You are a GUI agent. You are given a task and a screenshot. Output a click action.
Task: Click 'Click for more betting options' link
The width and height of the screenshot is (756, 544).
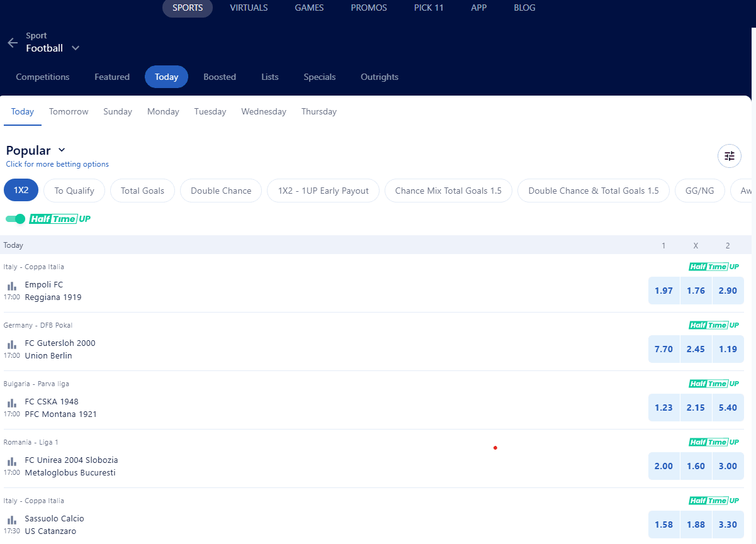point(57,164)
